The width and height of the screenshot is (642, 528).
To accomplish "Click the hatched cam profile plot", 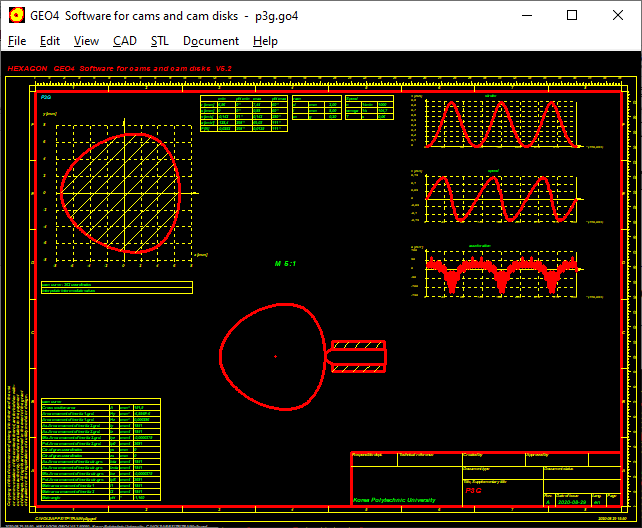I will pyautogui.click(x=120, y=192).
